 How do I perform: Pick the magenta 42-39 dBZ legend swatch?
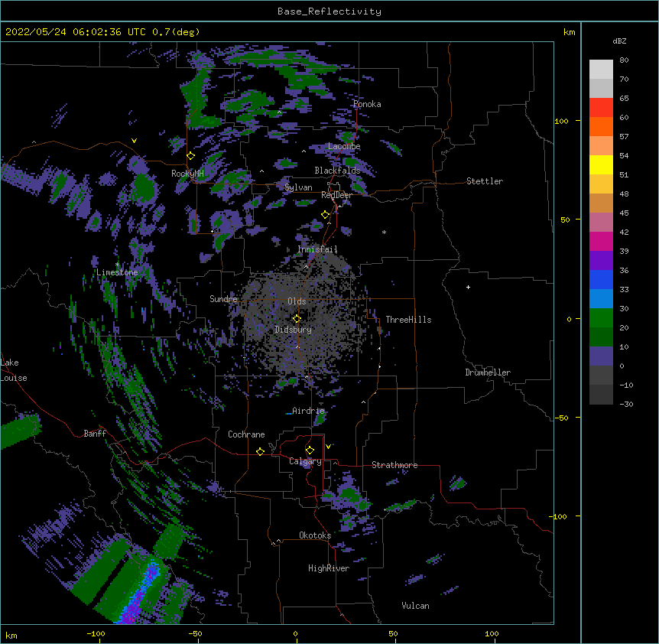point(601,242)
